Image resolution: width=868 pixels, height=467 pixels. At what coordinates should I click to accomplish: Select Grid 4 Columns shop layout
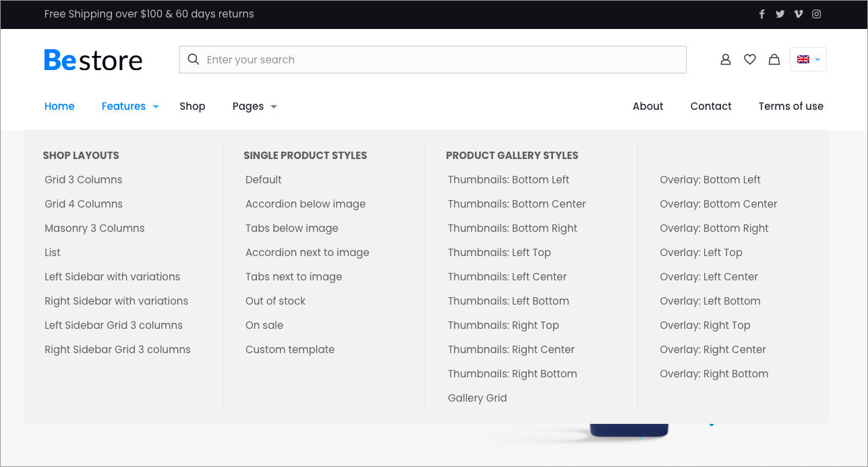84,204
